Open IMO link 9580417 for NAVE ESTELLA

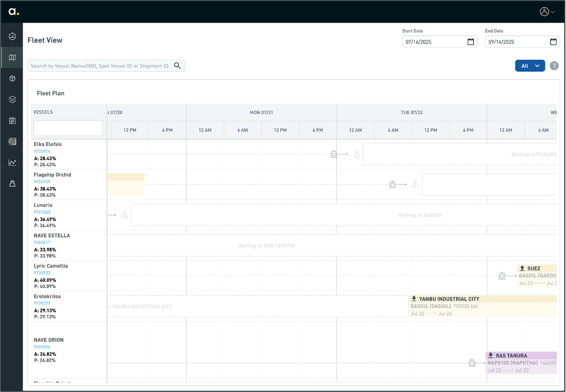pyautogui.click(x=42, y=243)
